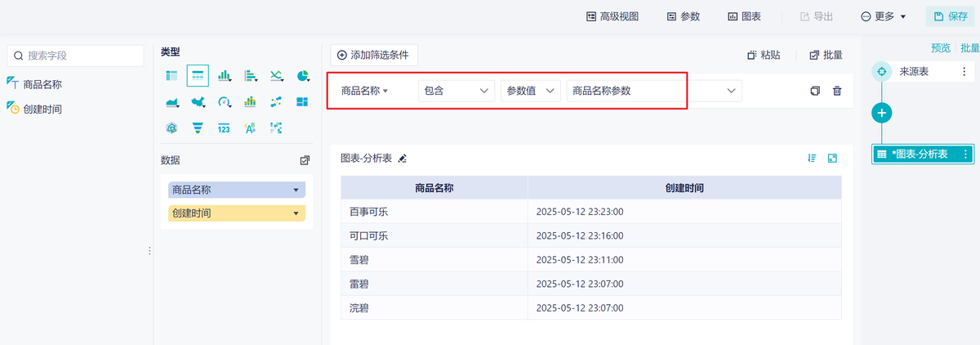Choose the heatmap chart type
Image resolution: width=980 pixels, height=345 pixels.
click(x=276, y=128)
